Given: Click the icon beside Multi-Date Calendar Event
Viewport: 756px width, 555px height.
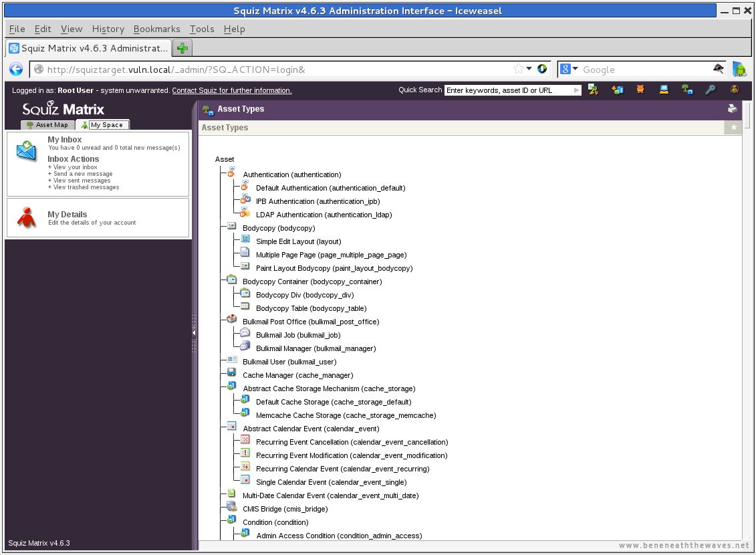Looking at the screenshot, I should click(x=231, y=493).
